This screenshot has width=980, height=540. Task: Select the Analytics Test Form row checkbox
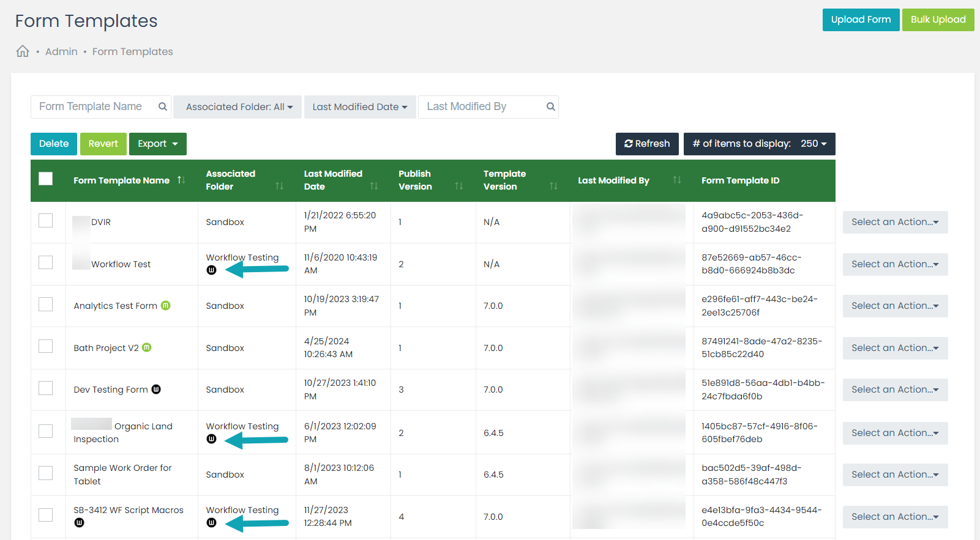coord(46,304)
